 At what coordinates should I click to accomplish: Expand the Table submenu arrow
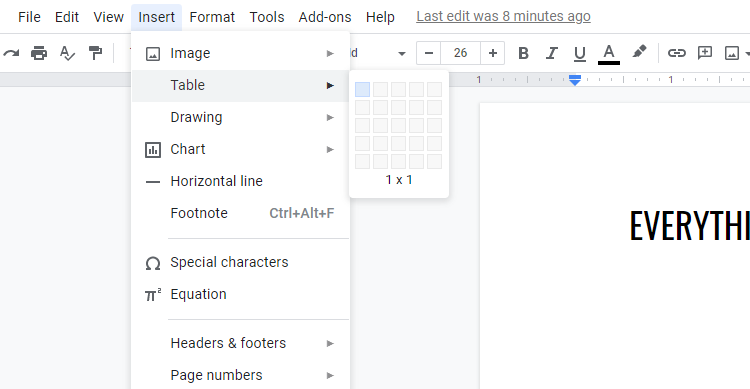pos(330,85)
